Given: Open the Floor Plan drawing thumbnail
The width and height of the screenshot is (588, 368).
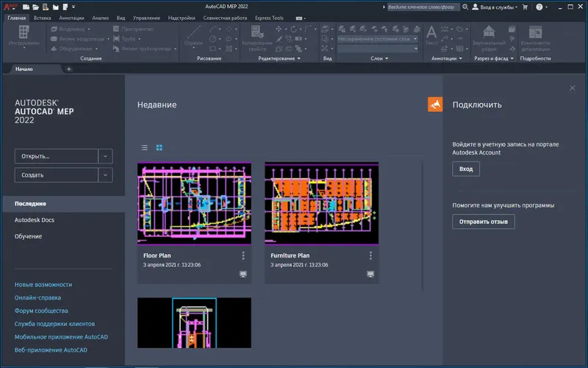Looking at the screenshot, I should [194, 204].
